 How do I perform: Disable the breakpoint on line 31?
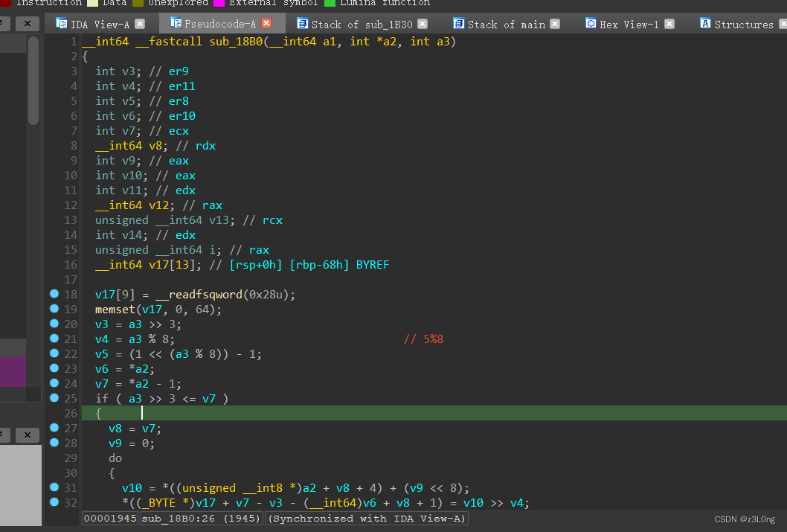click(54, 487)
